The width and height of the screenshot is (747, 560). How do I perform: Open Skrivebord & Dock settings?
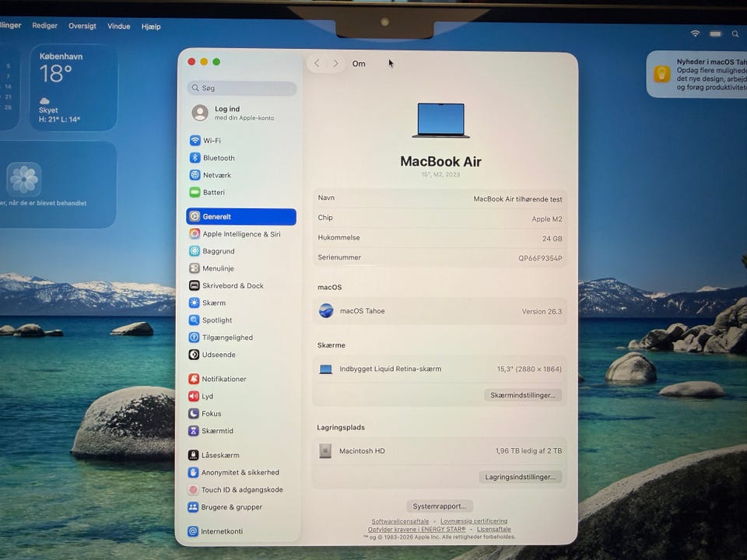(226, 285)
